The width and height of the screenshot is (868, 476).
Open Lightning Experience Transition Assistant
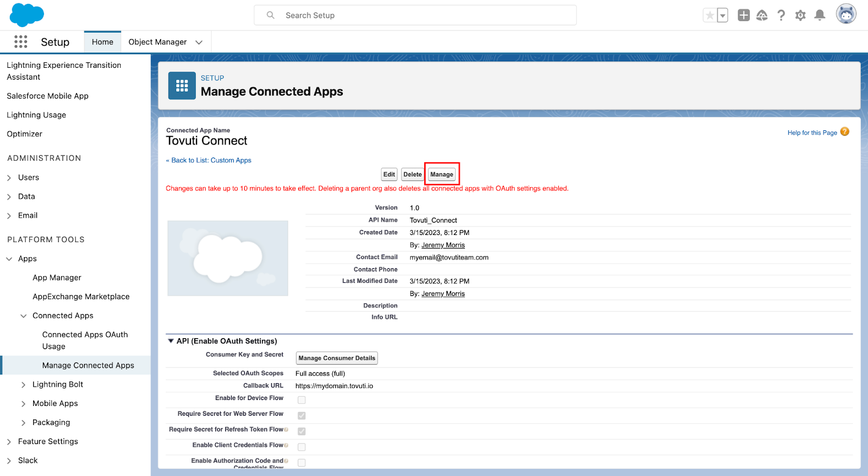pos(64,71)
